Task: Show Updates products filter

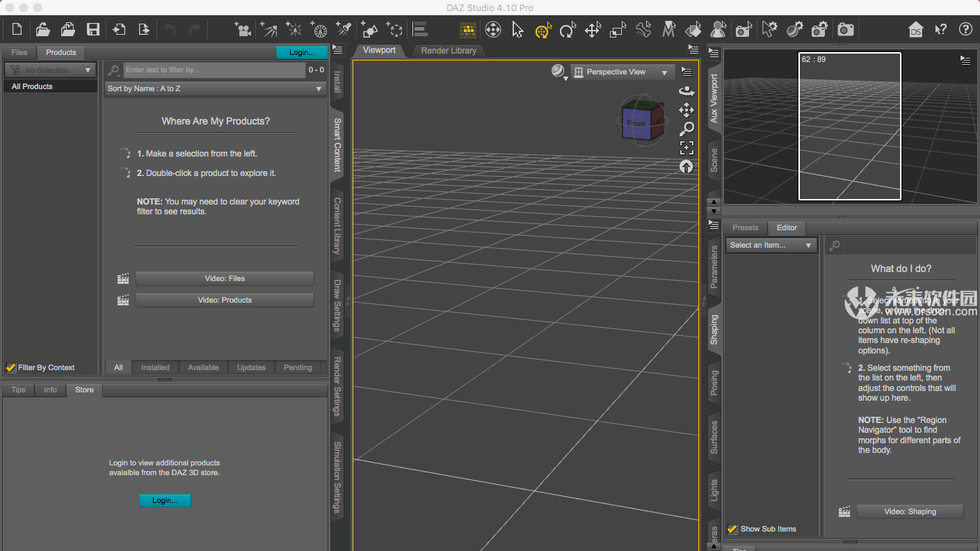Action: pos(251,367)
